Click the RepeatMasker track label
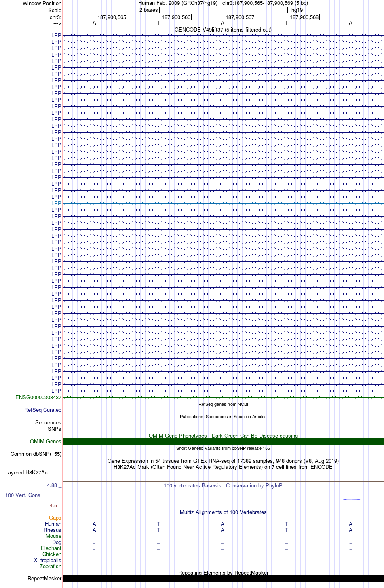This screenshot has height=588, width=384. (44, 578)
